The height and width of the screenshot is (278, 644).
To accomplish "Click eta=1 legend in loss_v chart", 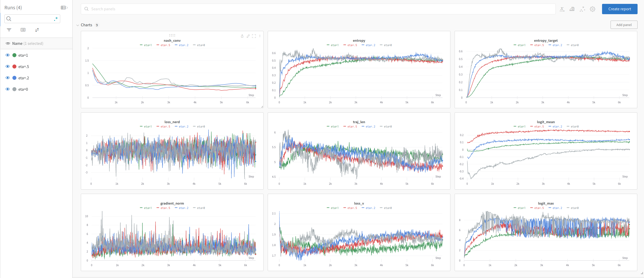I will tap(333, 208).
